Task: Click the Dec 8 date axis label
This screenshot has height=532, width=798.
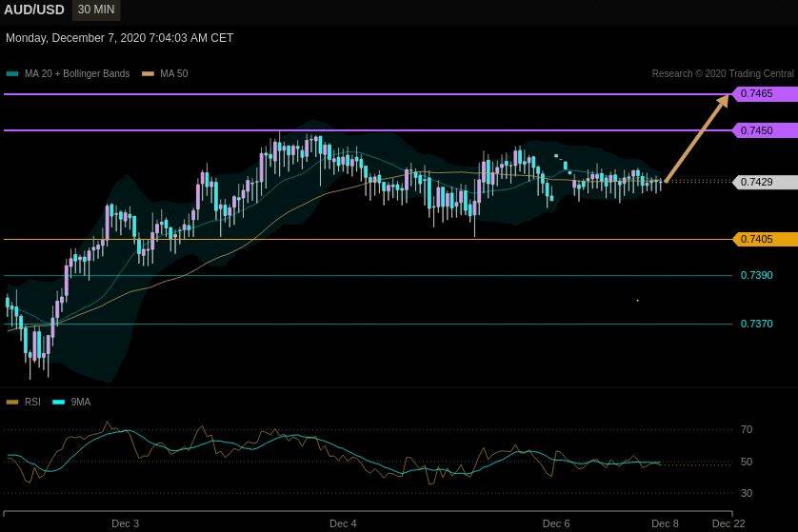Action: tap(666, 523)
